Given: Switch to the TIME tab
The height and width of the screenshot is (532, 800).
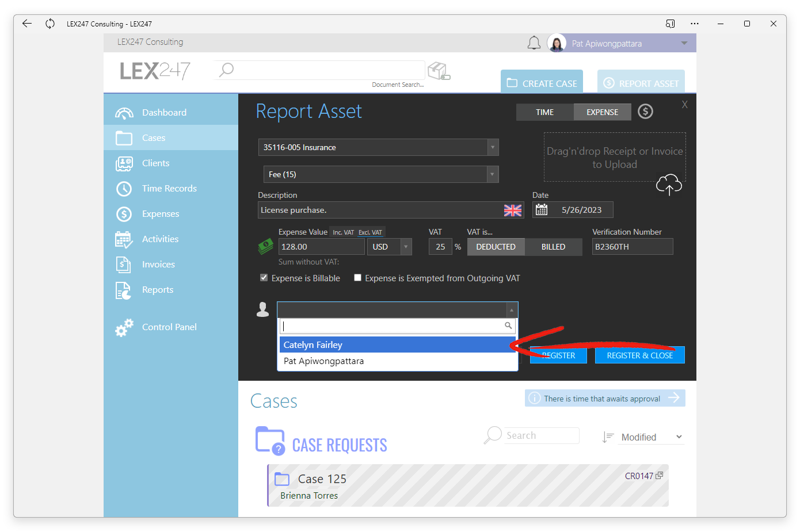Looking at the screenshot, I should [x=544, y=112].
